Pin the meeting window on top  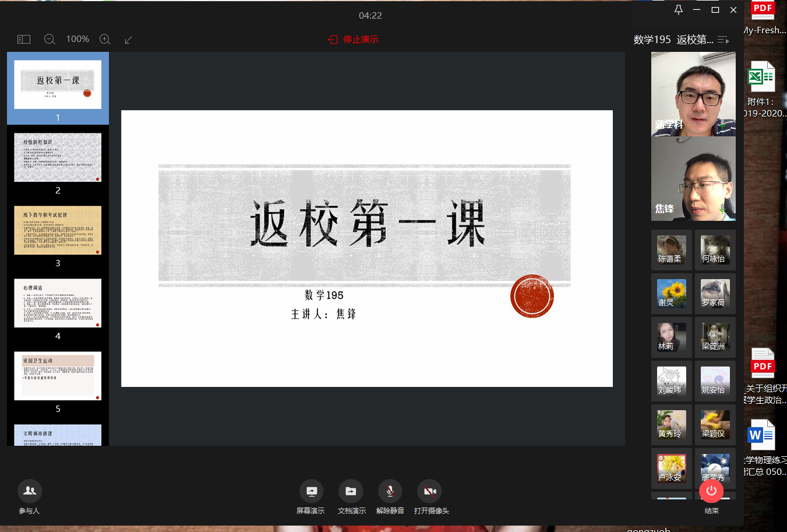678,10
